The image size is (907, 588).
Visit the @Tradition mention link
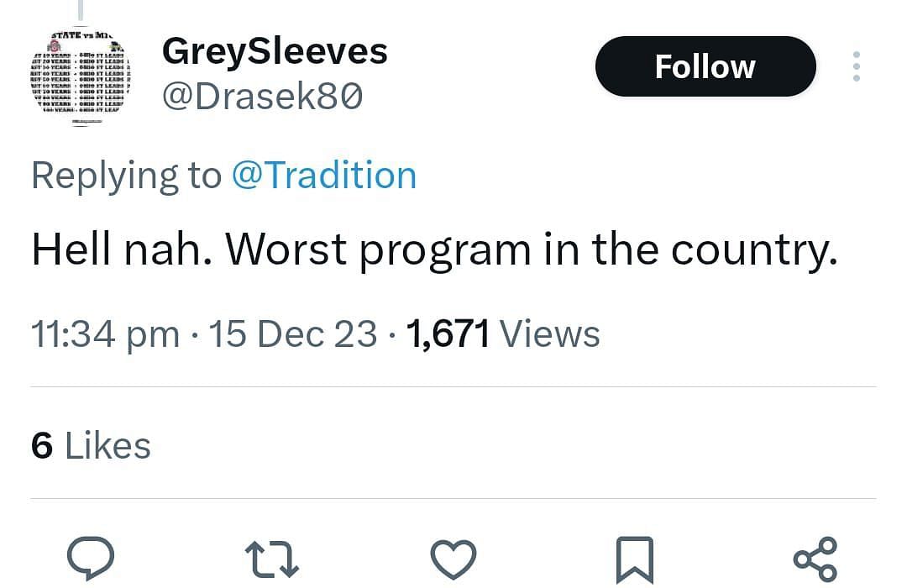(x=323, y=176)
